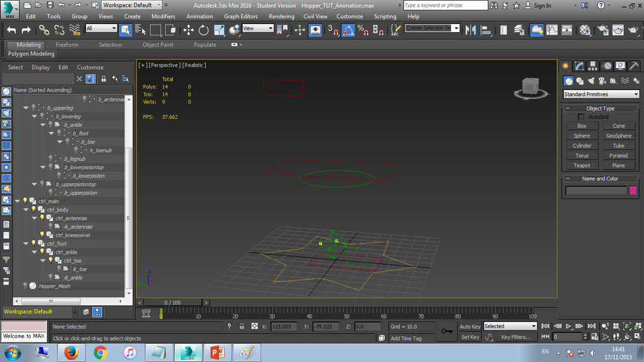This screenshot has width=644, height=362.
Task: Collapse the b_upperleg tree node
Action: pyautogui.click(x=26, y=108)
